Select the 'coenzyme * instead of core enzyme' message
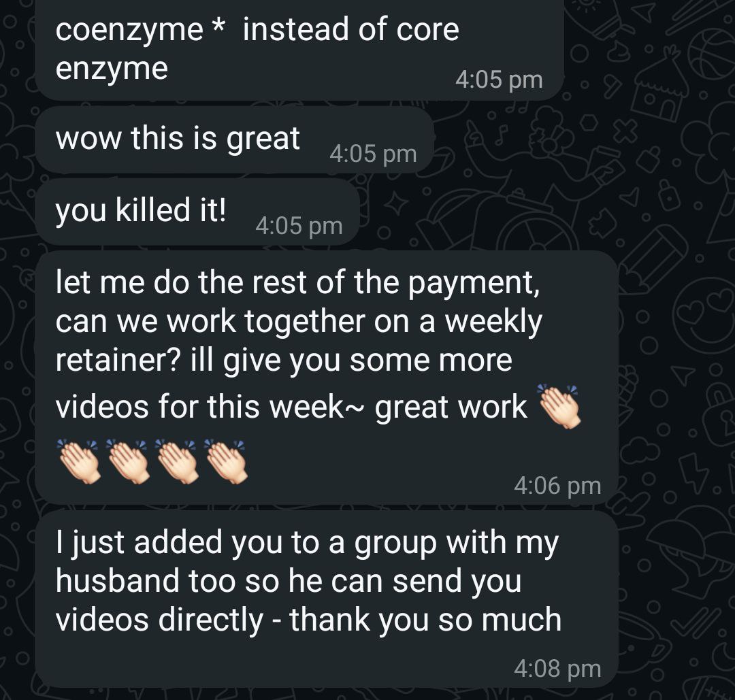735x700 pixels. point(299,49)
